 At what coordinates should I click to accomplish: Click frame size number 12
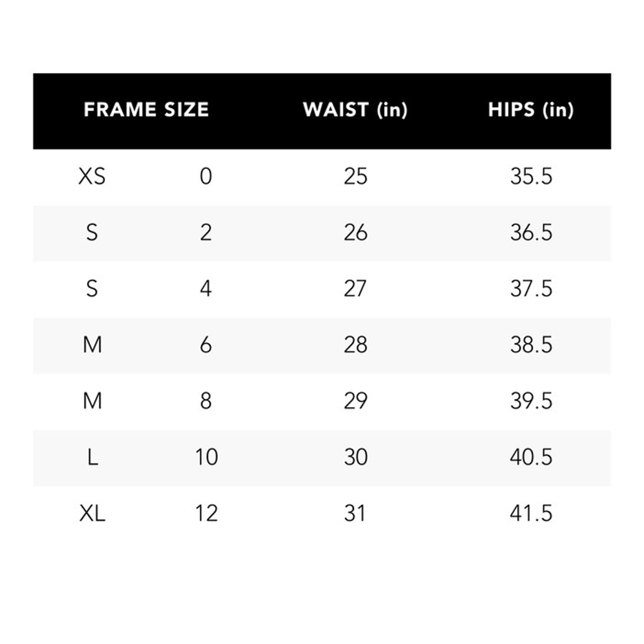click(x=206, y=513)
